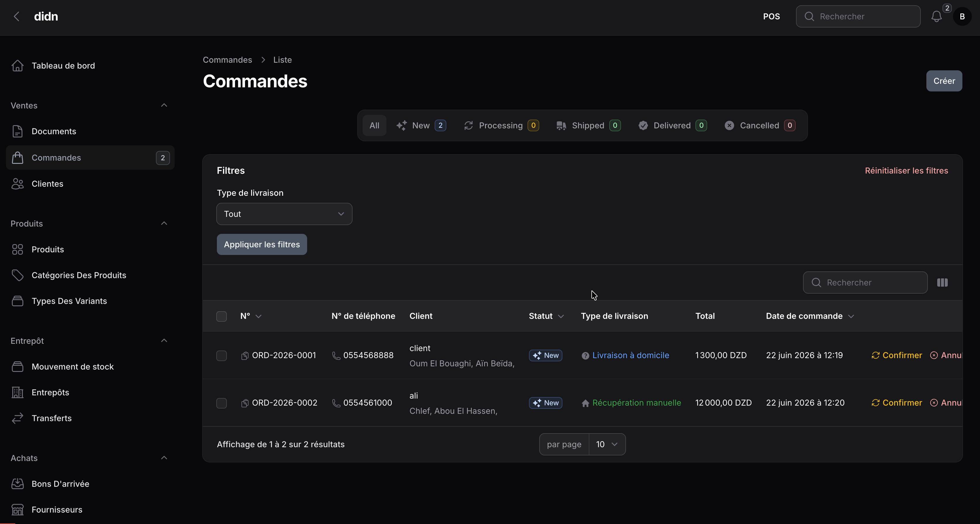Open per page 10 dropdown

pyautogui.click(x=607, y=444)
